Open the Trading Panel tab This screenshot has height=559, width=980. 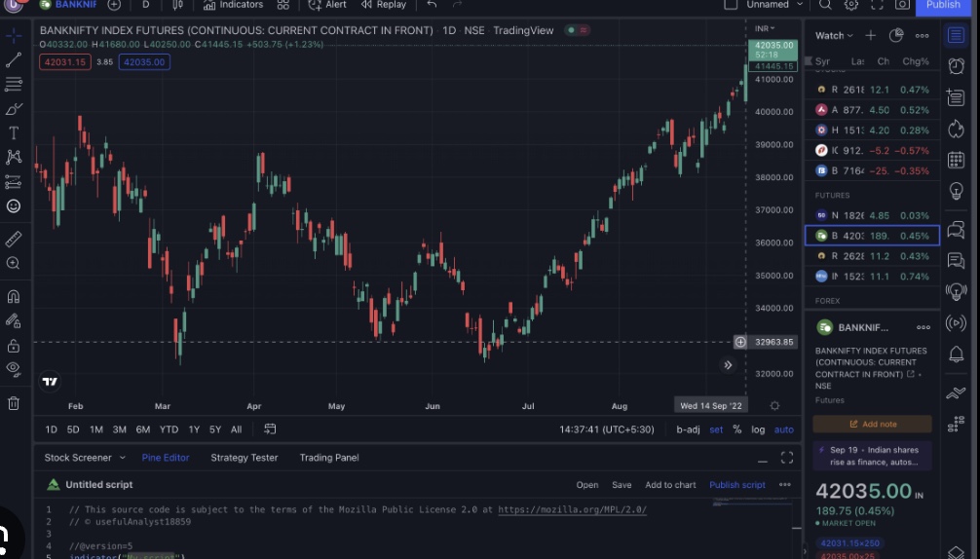(x=329, y=458)
